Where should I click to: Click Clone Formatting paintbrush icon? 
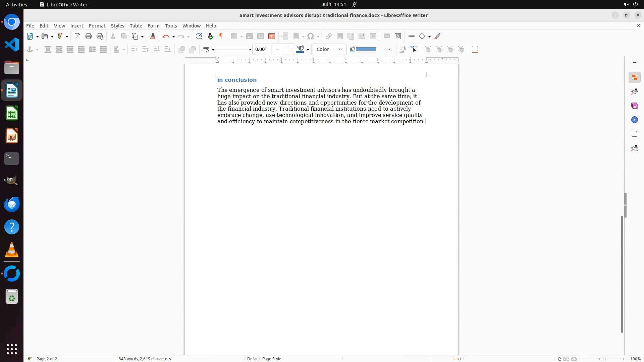tap(153, 36)
